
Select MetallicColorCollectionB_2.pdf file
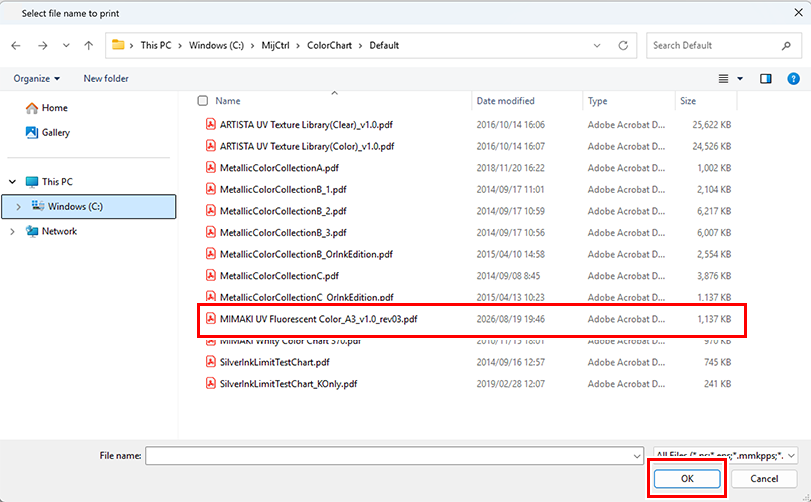[x=283, y=211]
